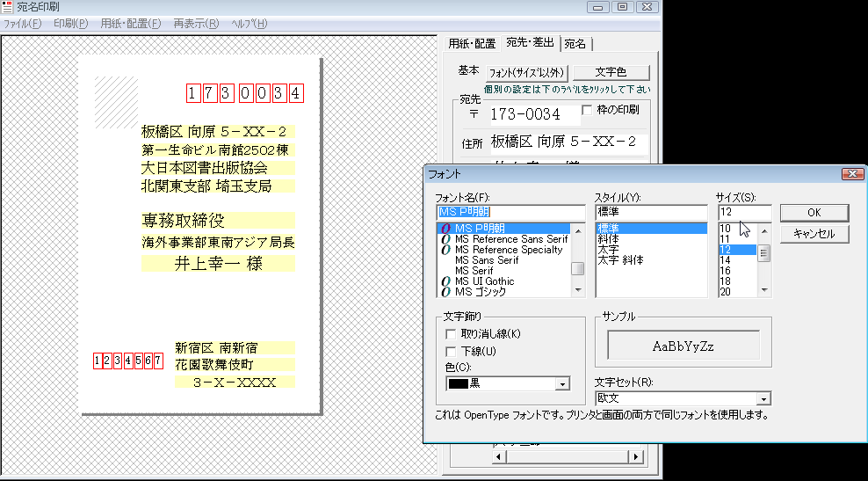Switch to the 宛名 tab

(576, 43)
